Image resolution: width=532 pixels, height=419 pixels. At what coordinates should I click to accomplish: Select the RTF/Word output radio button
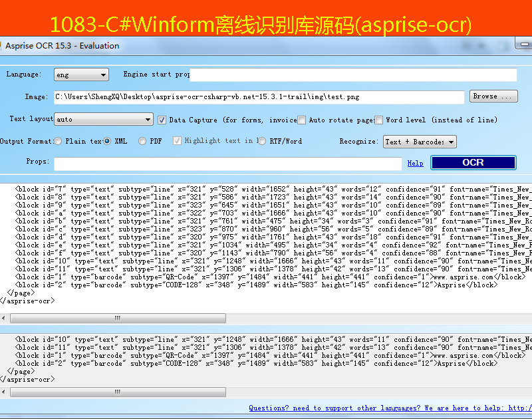coord(262,141)
